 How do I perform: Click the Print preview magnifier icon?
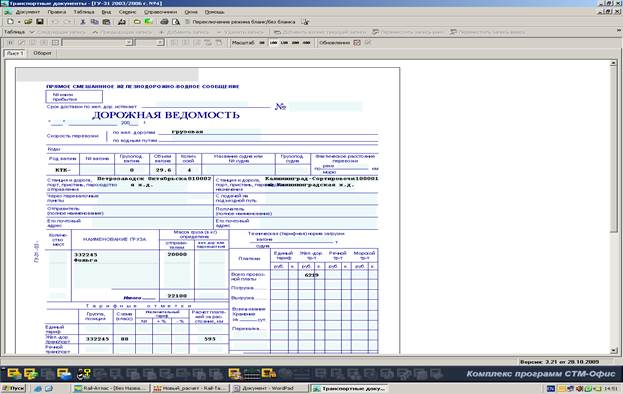click(x=176, y=21)
